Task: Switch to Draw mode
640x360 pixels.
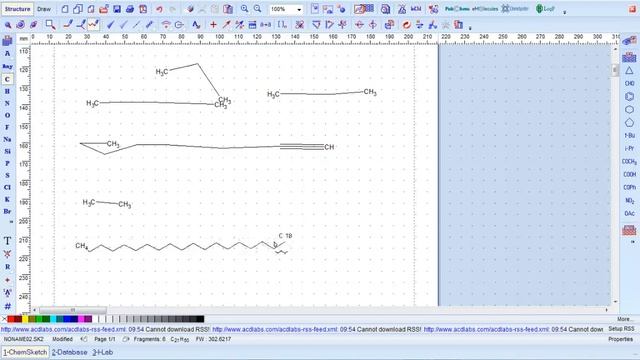Action: 44,9
